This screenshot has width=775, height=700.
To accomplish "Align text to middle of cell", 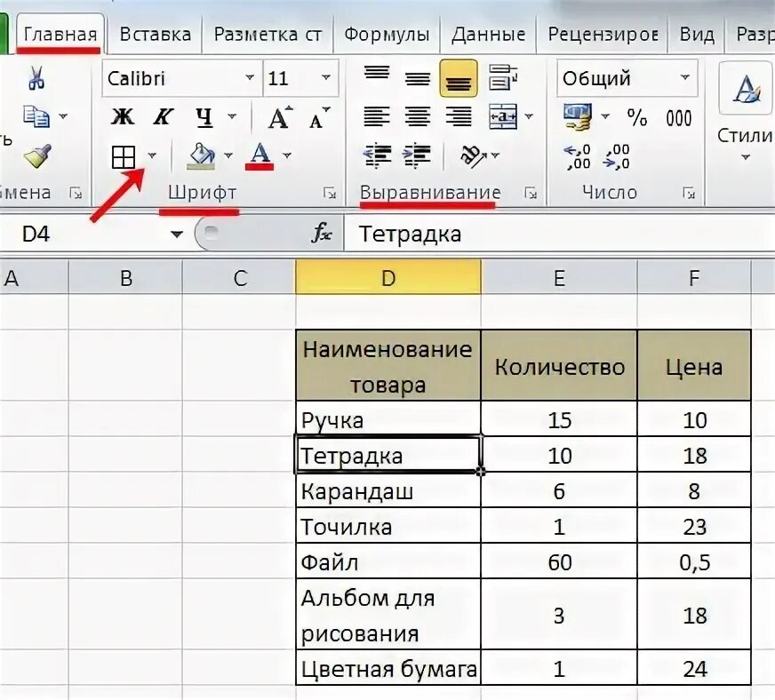I will coord(418,78).
